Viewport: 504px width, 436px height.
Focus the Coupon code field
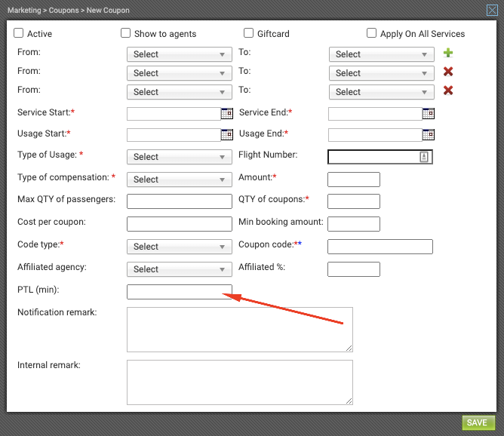380,247
